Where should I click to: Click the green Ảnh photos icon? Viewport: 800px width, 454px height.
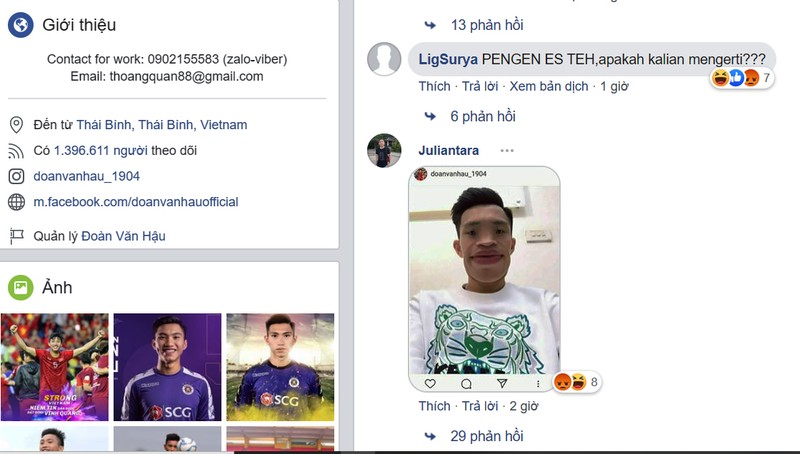[x=20, y=287]
